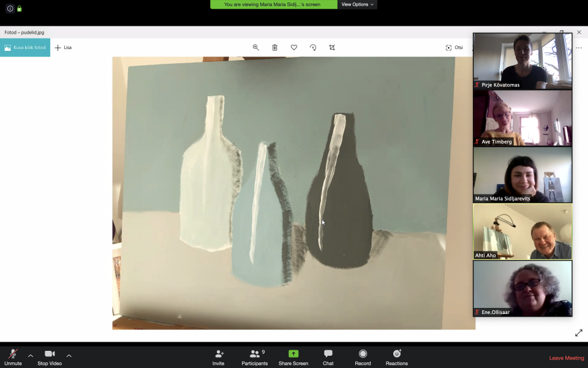Toggle Stop Video camera button
The image size is (588, 368).
(x=50, y=357)
